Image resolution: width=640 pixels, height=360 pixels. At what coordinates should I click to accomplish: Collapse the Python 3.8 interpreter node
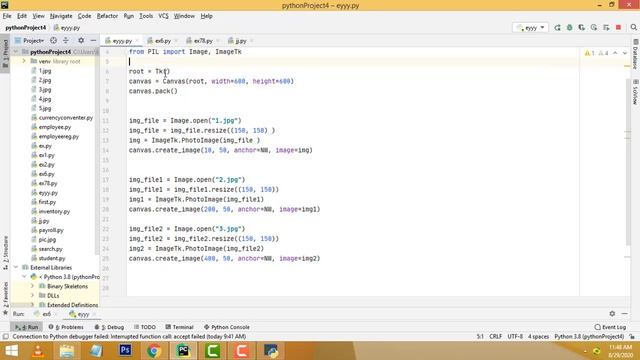tap(24, 277)
